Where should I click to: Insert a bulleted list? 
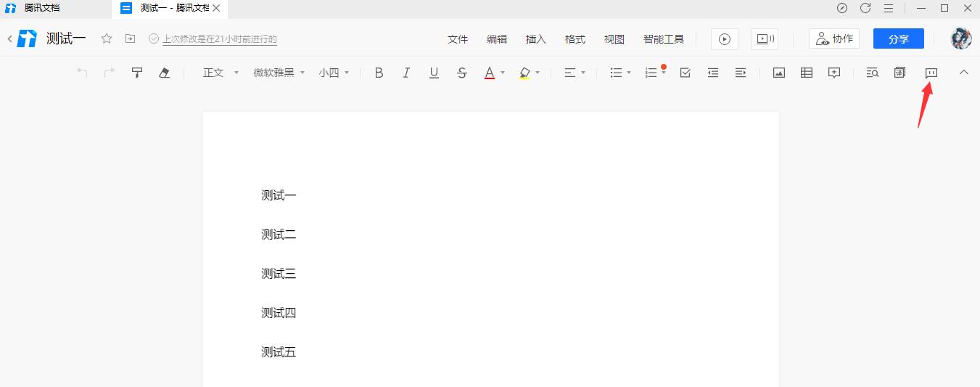pos(616,73)
